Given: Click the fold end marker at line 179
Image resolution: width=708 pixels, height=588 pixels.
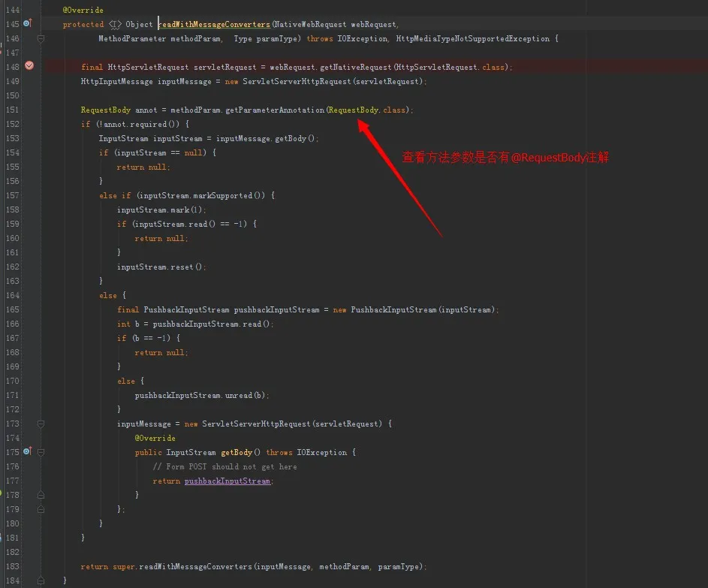Looking at the screenshot, I should 41,509.
